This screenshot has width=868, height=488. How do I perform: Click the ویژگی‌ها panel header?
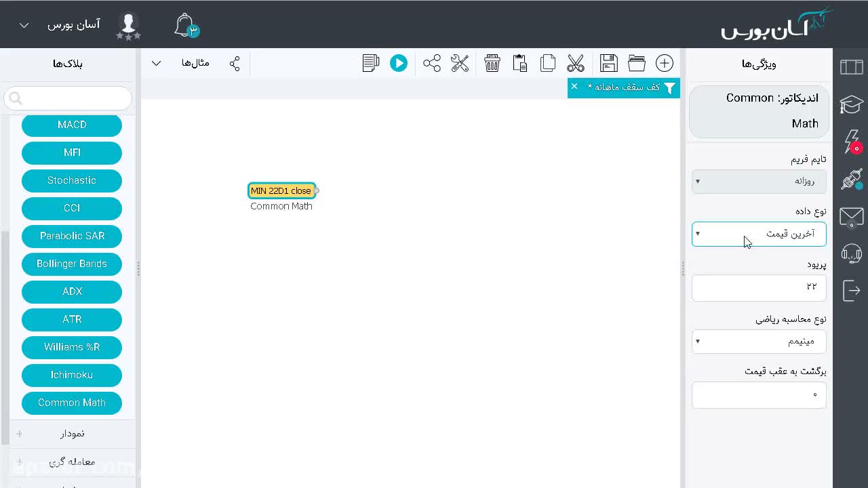pos(759,64)
